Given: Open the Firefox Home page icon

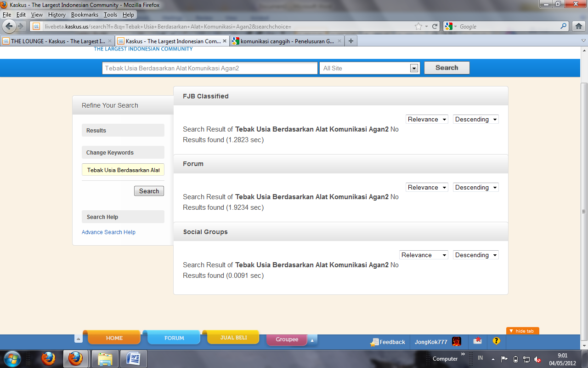Looking at the screenshot, I should click(x=579, y=26).
